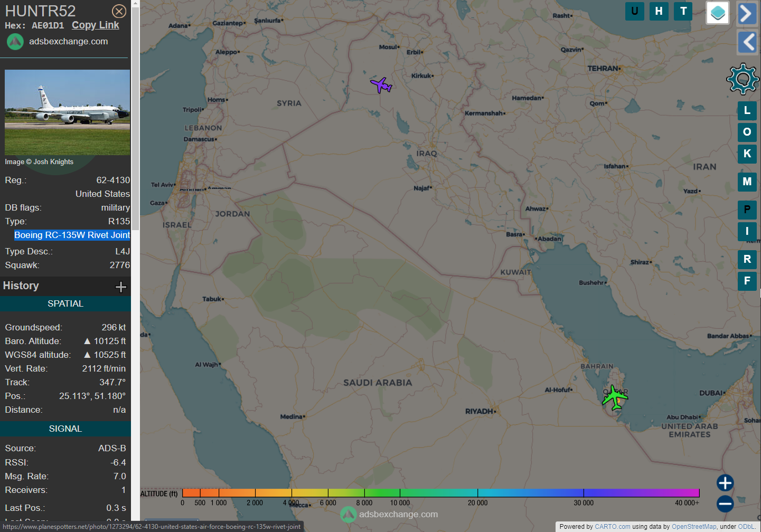This screenshot has height=532, width=761.
Task: Open the settings gear icon
Action: (743, 79)
